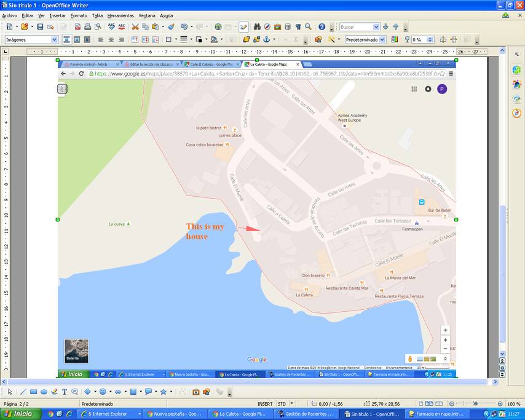
Task: Open the Navigator
Action: pos(267,27)
